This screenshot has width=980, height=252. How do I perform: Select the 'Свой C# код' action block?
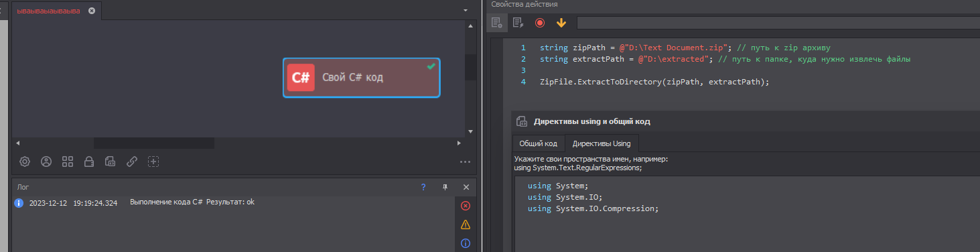pyautogui.click(x=362, y=78)
